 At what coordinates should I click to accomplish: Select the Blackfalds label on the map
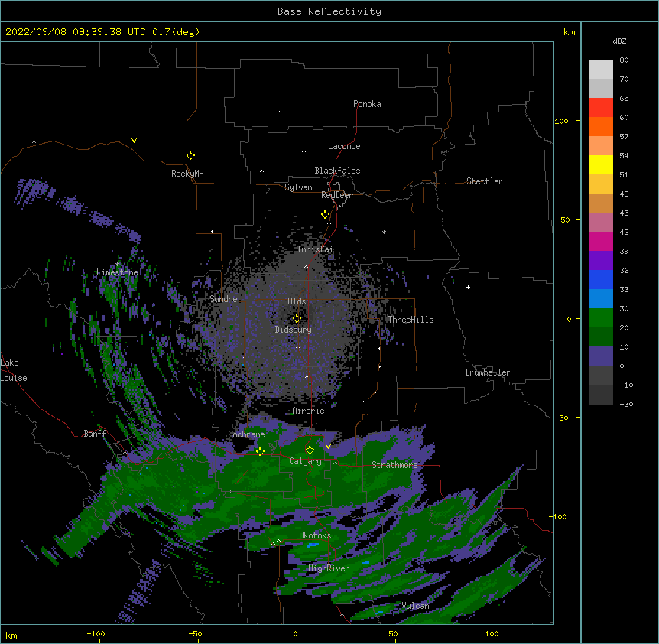(x=337, y=171)
